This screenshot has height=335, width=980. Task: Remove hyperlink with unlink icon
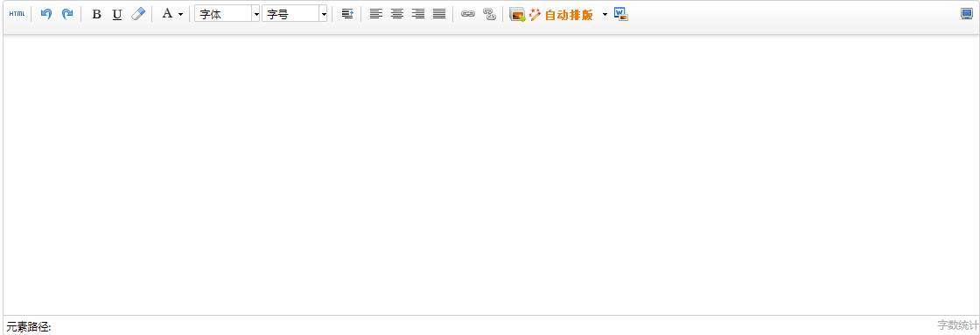pyautogui.click(x=489, y=14)
